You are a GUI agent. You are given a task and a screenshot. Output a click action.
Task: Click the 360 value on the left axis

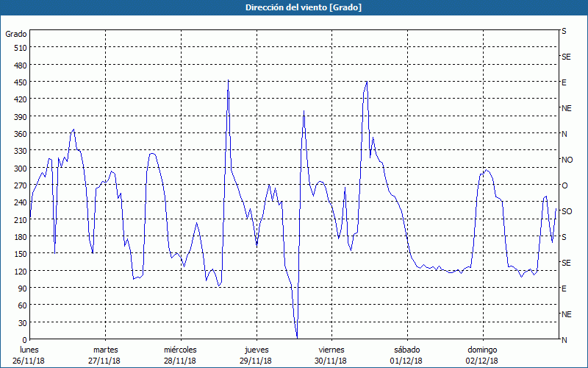point(21,134)
